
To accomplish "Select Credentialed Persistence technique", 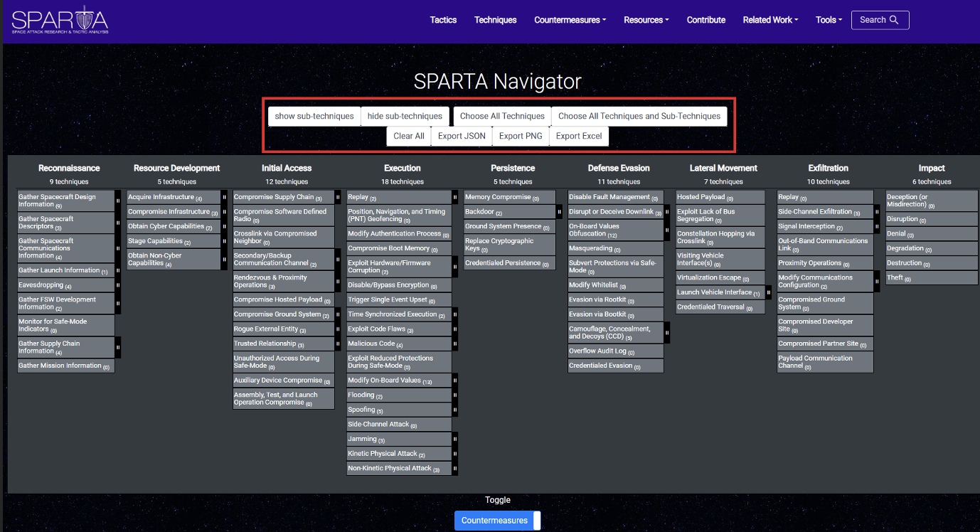I will point(510,263).
